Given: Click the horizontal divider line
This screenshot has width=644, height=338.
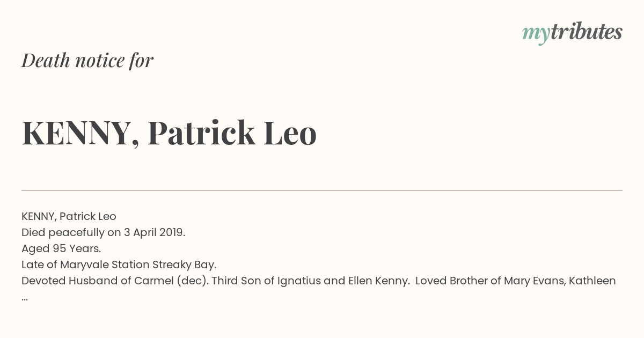Looking at the screenshot, I should tap(322, 190).
